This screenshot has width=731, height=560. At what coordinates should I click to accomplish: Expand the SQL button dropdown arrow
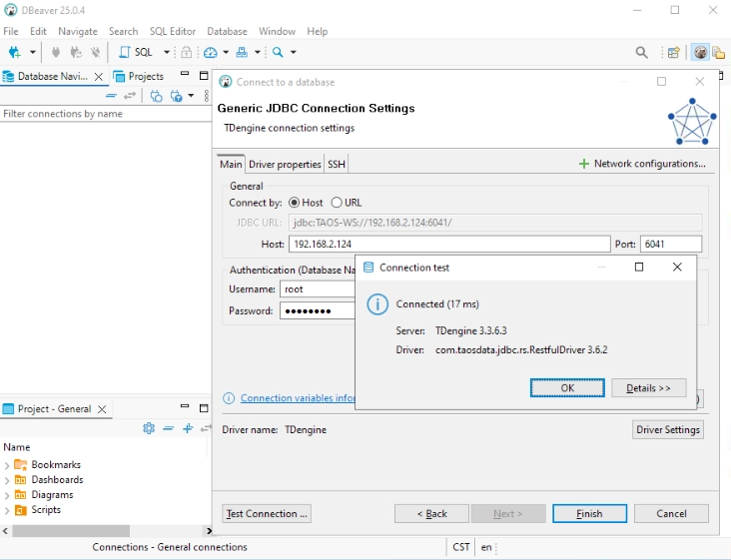pos(167,52)
